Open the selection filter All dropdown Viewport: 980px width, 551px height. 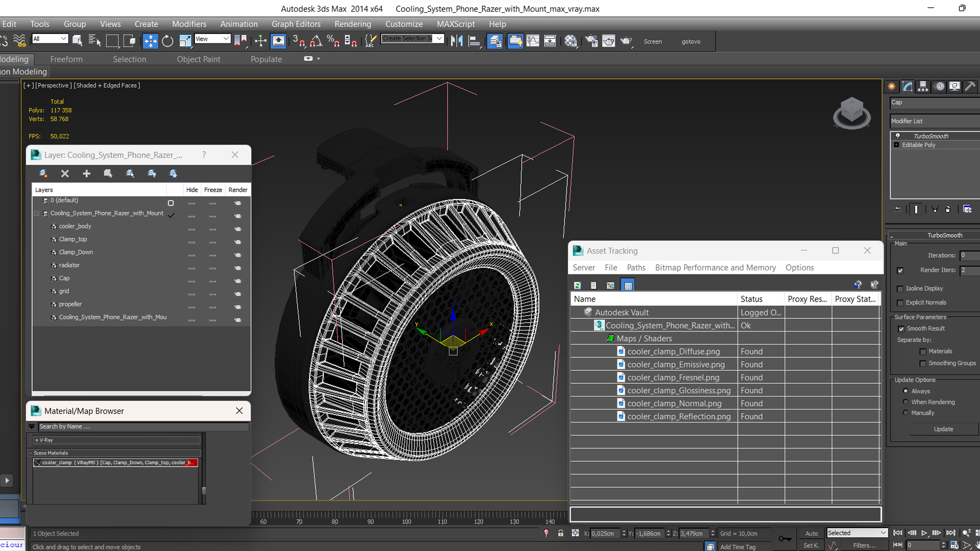50,39
